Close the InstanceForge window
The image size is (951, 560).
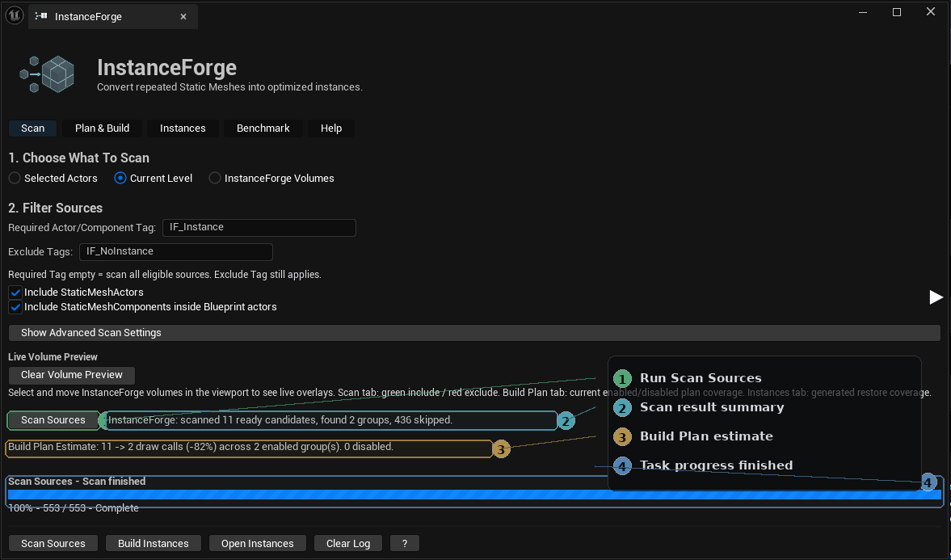click(930, 12)
